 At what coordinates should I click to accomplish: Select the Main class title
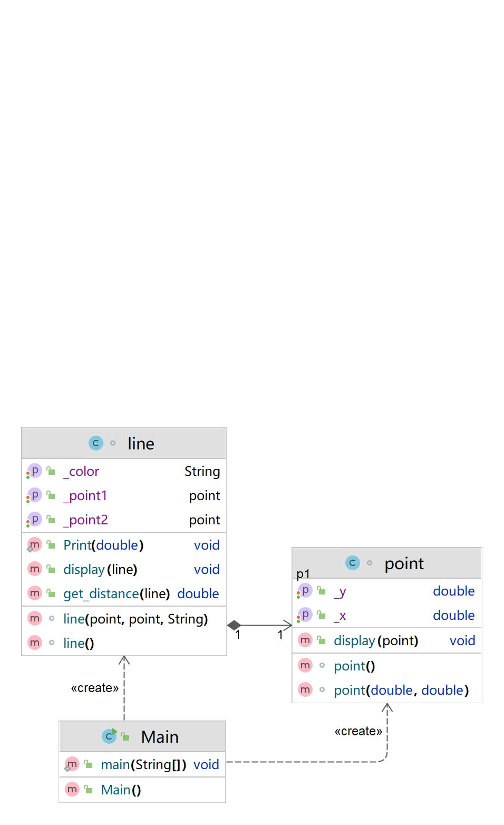click(160, 736)
